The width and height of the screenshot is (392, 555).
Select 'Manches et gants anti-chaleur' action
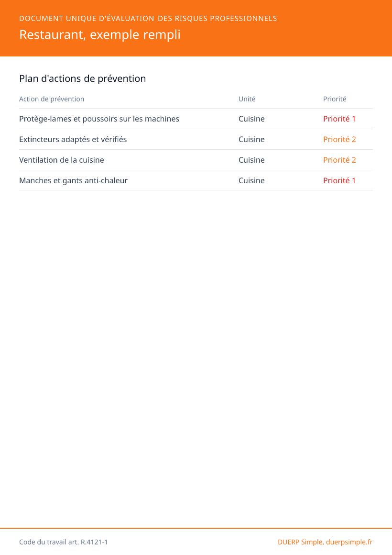(73, 180)
